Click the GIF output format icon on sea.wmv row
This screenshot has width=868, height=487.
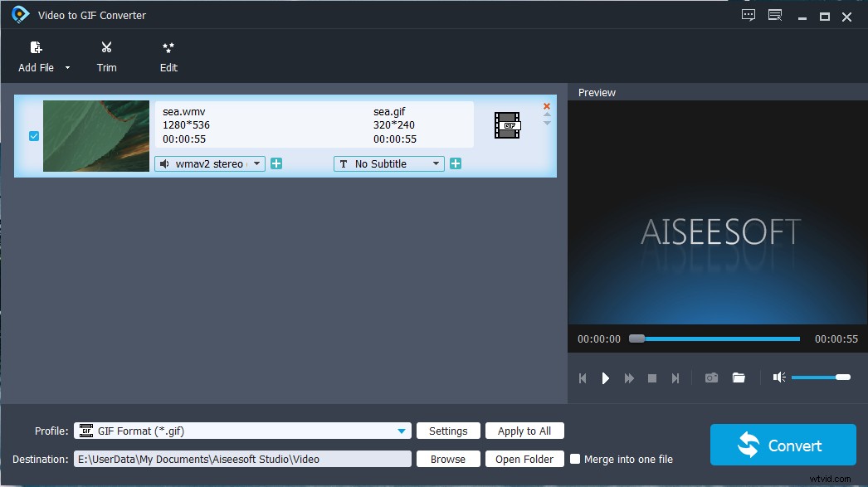coord(506,125)
